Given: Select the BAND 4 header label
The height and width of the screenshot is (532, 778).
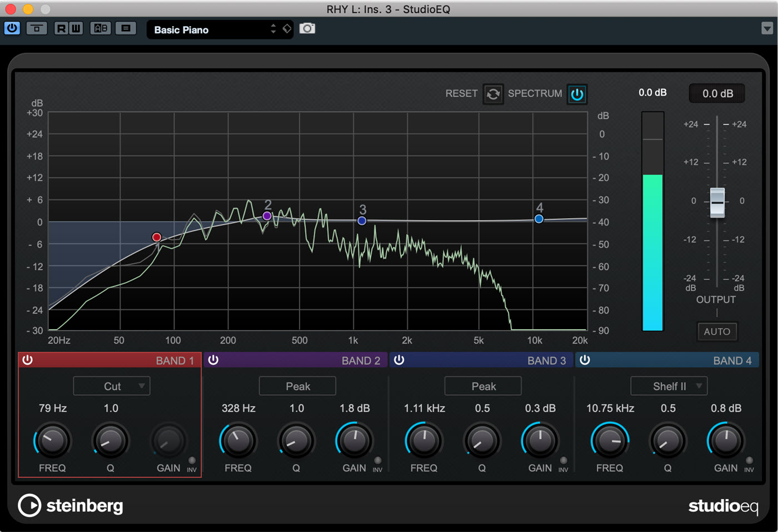Looking at the screenshot, I should click(732, 361).
